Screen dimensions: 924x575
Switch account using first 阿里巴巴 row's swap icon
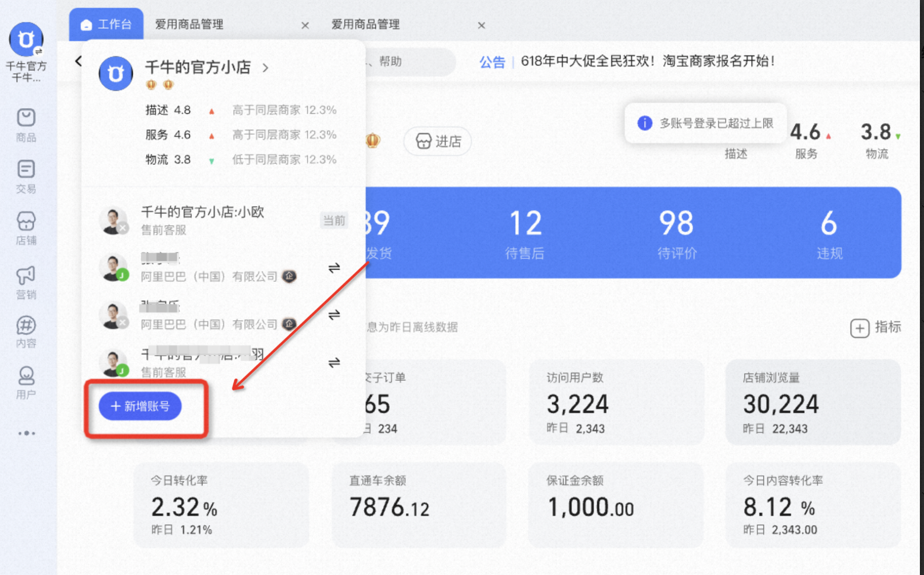(334, 268)
